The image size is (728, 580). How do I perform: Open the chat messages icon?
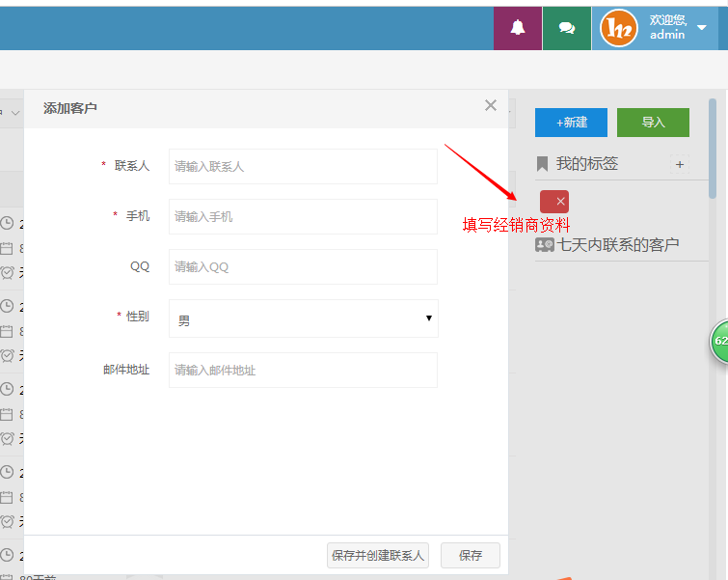(567, 28)
